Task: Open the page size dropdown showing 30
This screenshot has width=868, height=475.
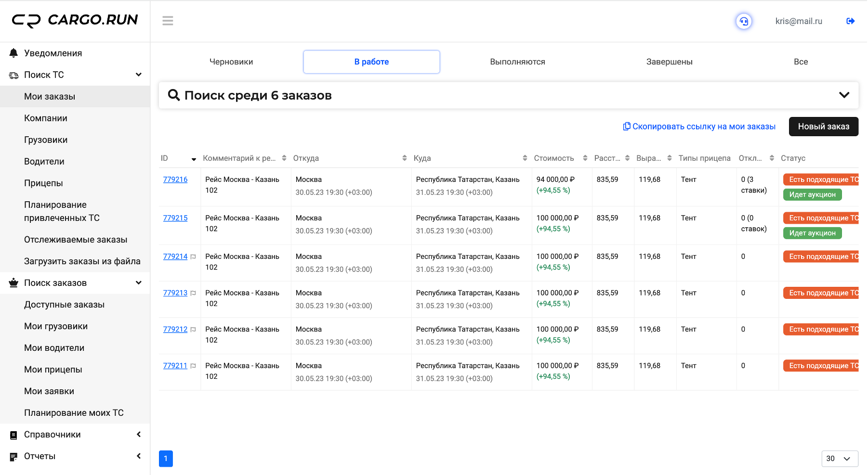Action: (840, 459)
